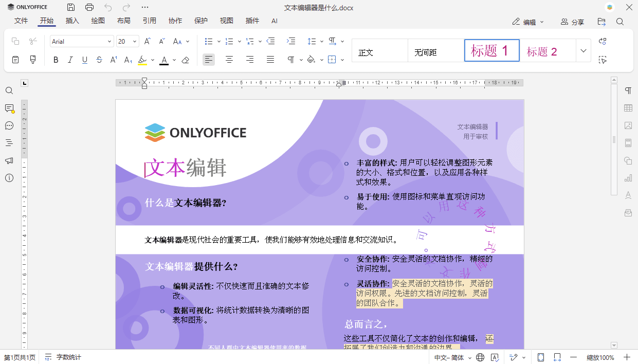Open the more options ellipsis in title bar
The image size is (638, 364).
pos(145,7)
